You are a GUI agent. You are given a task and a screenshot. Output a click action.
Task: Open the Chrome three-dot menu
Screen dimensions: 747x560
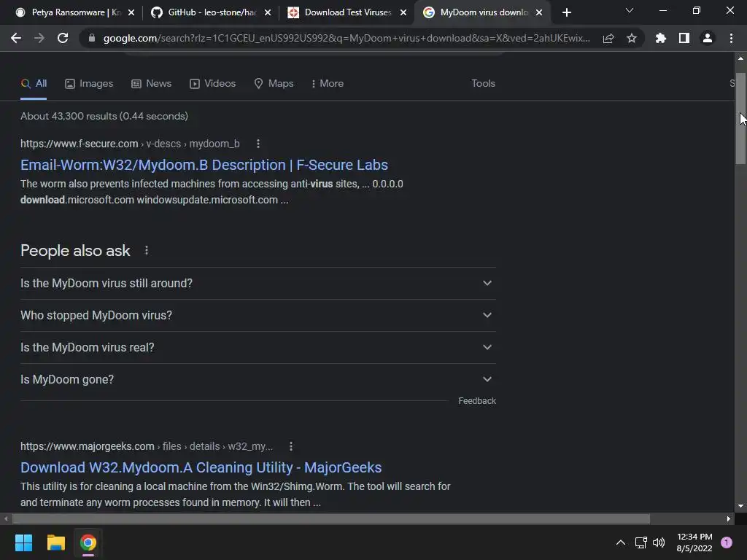[x=731, y=38]
